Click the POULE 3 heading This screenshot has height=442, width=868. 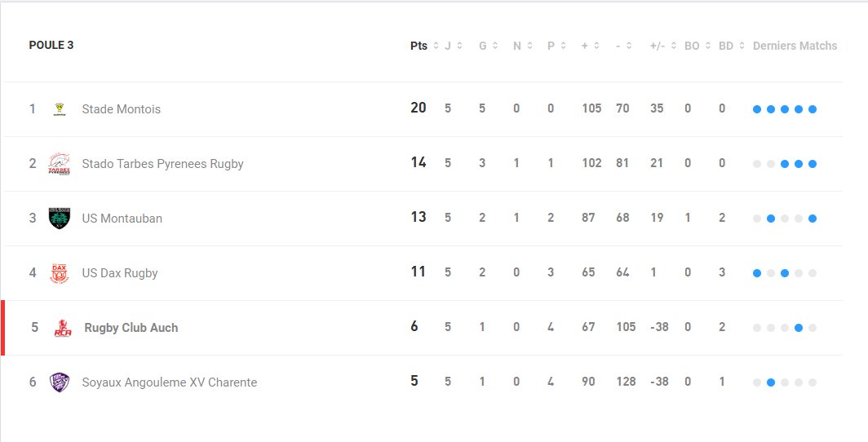click(51, 46)
